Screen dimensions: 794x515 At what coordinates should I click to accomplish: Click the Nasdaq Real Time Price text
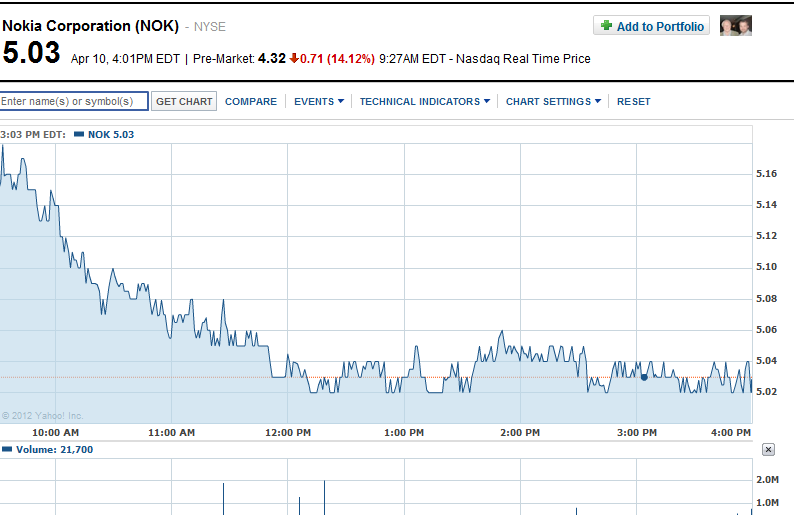[x=523, y=59]
